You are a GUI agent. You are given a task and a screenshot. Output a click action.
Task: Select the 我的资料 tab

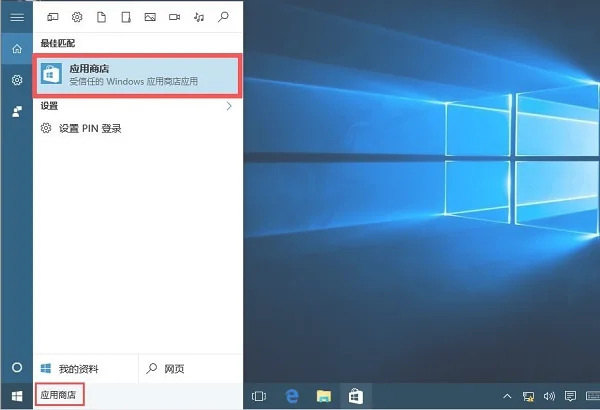86,369
